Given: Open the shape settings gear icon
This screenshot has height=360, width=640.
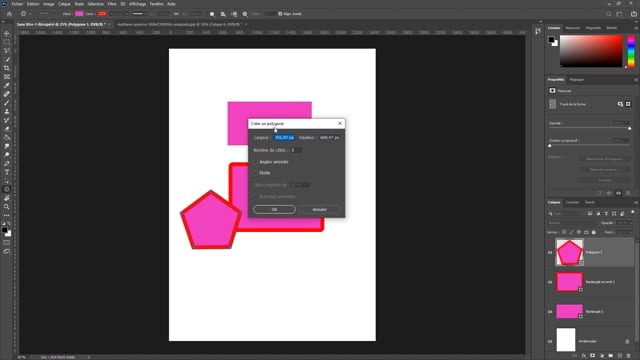Looking at the screenshot, I should (x=245, y=14).
